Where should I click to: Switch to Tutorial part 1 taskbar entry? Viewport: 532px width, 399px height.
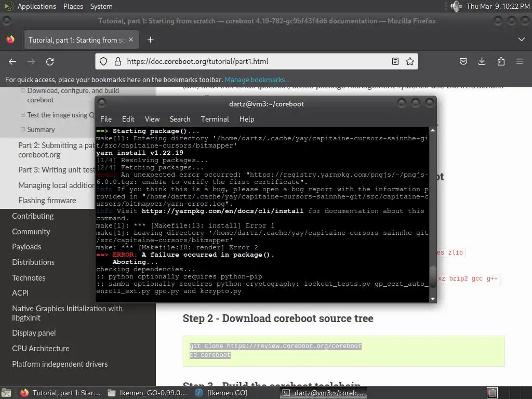(x=61, y=393)
